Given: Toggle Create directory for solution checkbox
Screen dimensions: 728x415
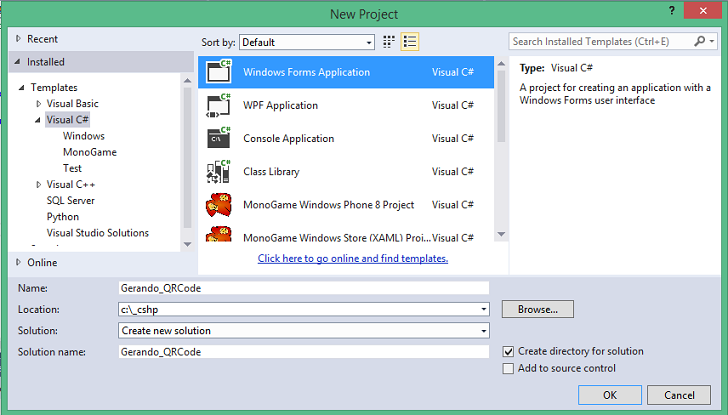Looking at the screenshot, I should pyautogui.click(x=508, y=351).
